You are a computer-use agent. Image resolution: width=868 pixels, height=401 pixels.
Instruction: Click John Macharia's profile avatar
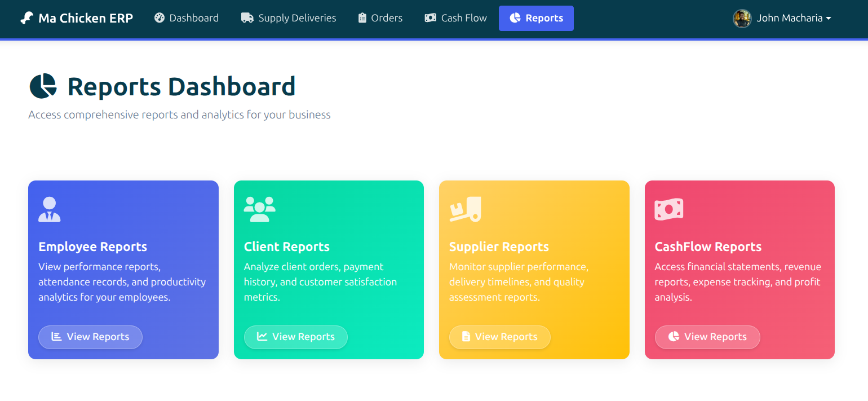point(742,18)
